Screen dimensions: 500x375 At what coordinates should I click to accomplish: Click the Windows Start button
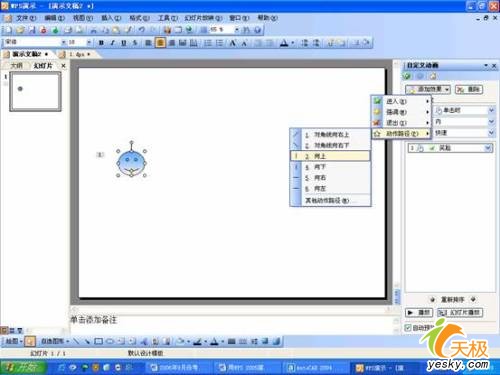pyautogui.click(x=23, y=367)
